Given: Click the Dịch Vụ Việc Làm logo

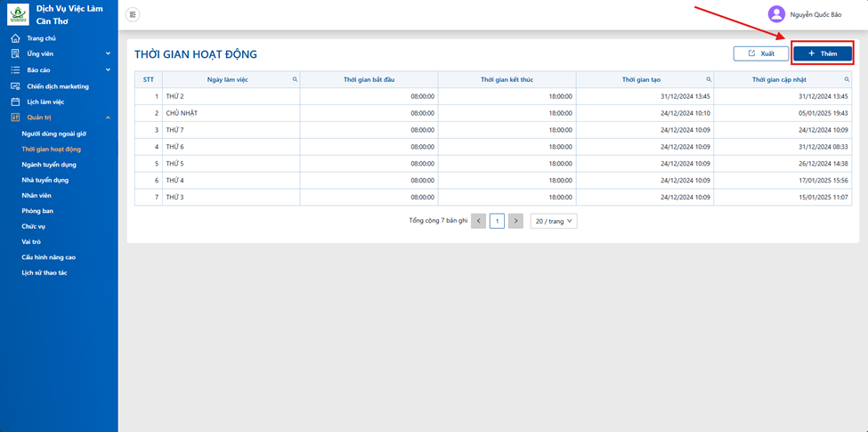Looking at the screenshot, I should click(18, 15).
